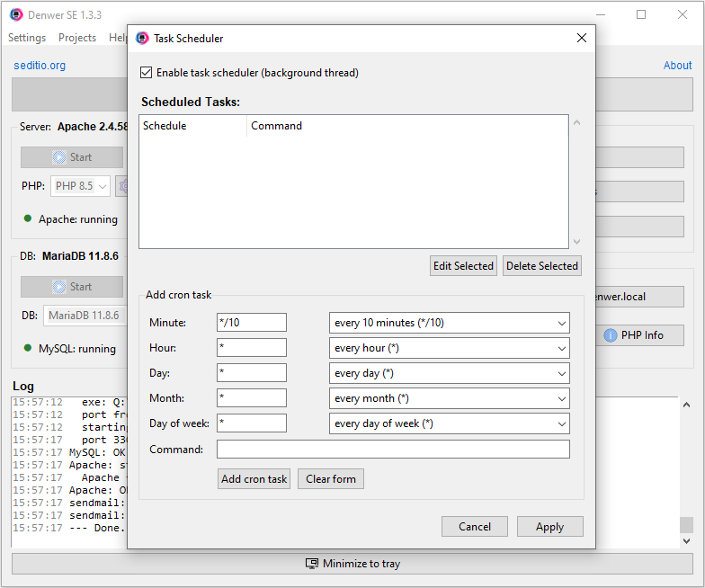Click Apache Start button in main window
The width and height of the screenshot is (705, 588).
click(x=72, y=157)
